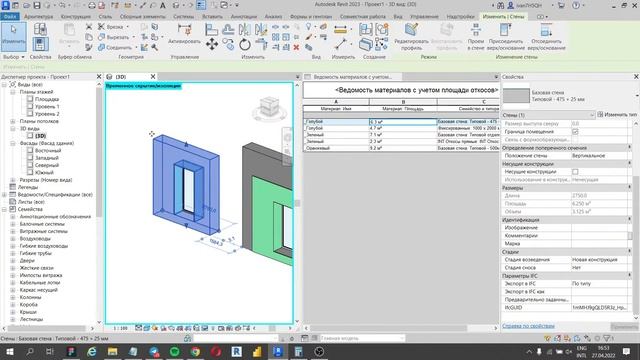Click the Offset tool in the Изменить panel

click(x=228, y=29)
